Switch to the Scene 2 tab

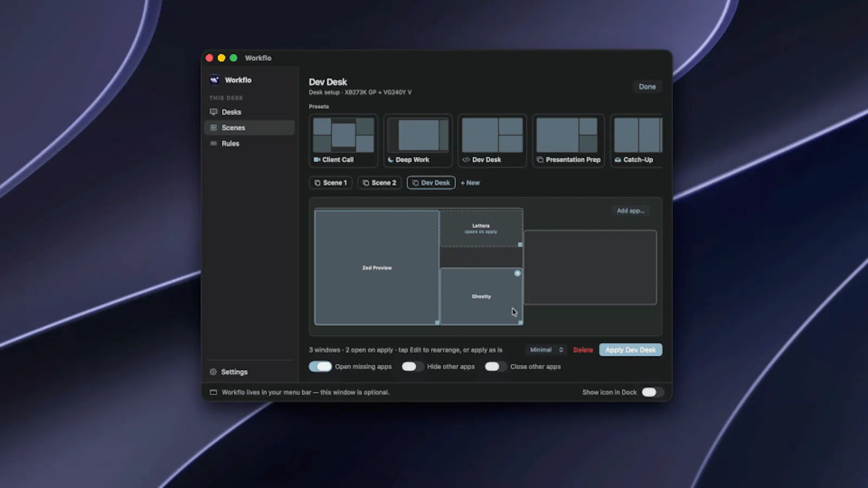tap(379, 183)
